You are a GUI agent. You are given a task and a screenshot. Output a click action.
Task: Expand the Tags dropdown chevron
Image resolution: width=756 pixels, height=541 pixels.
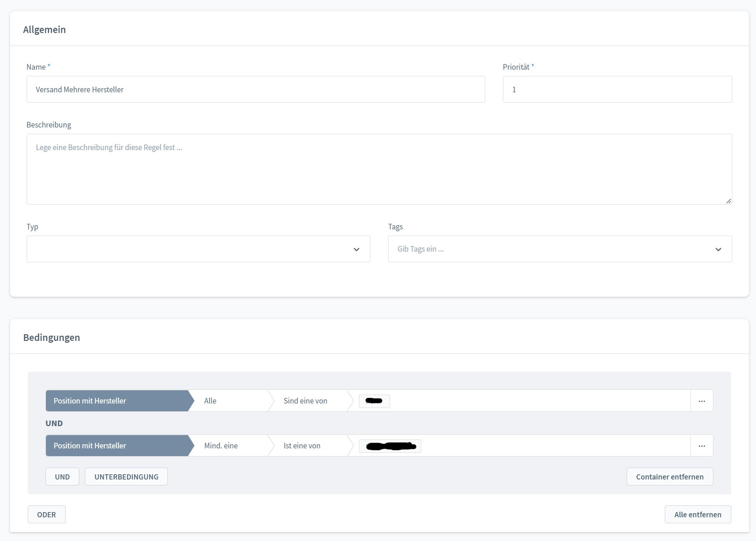718,249
